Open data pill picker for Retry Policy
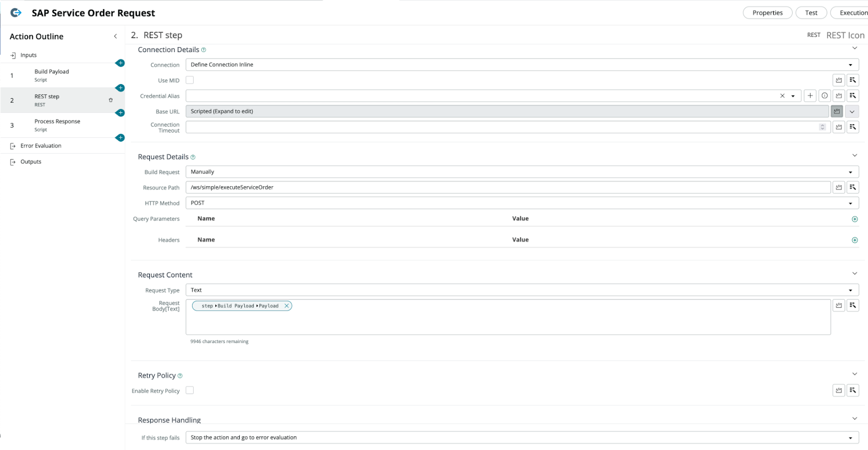The height and width of the screenshot is (450, 868). 853,390
